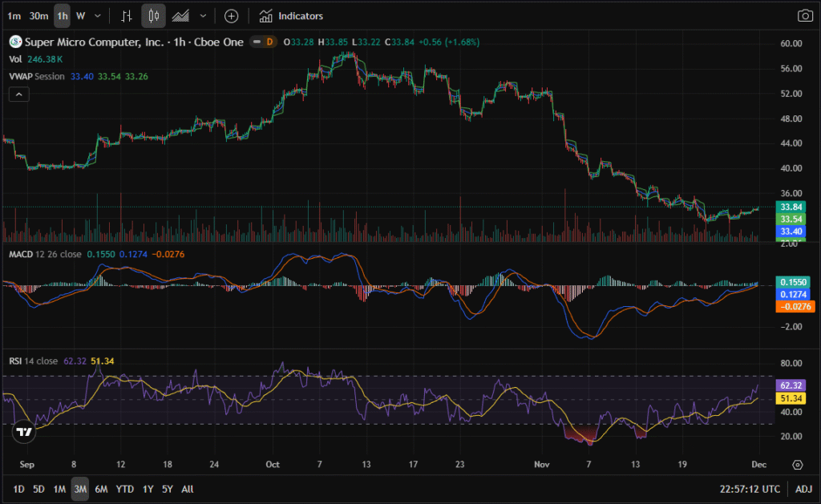This screenshot has width=821, height=504.
Task: Click the VWAP Session indicator legend
Action: pyautogui.click(x=38, y=76)
